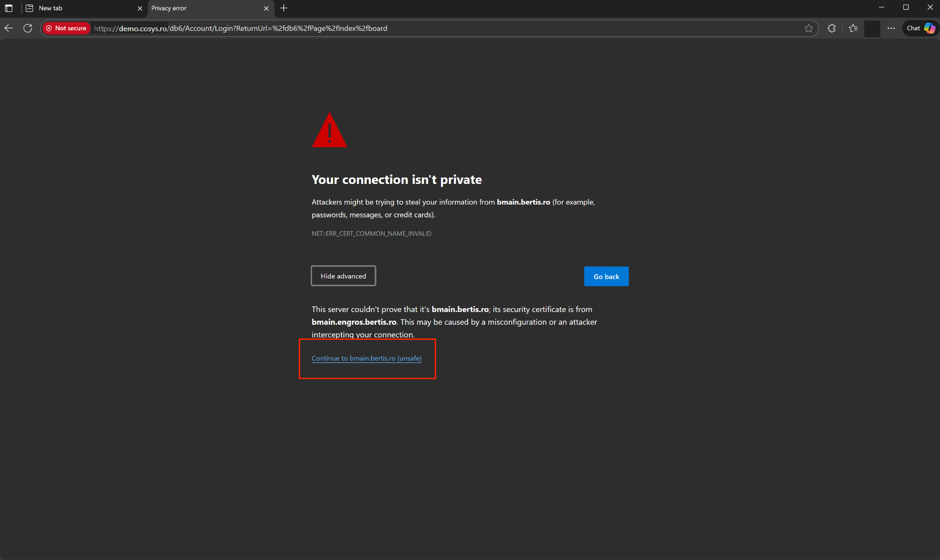Switch to the New tab tab
The width and height of the screenshot is (940, 560).
pyautogui.click(x=84, y=8)
